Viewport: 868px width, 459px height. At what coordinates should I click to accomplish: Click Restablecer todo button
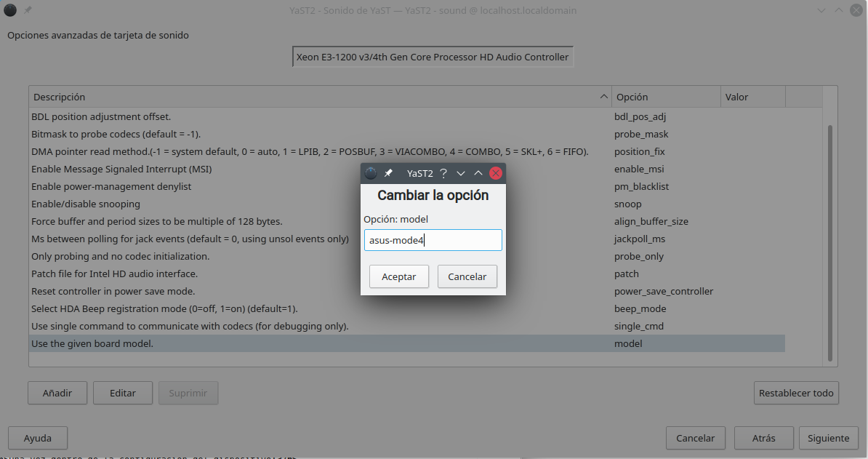[796, 393]
